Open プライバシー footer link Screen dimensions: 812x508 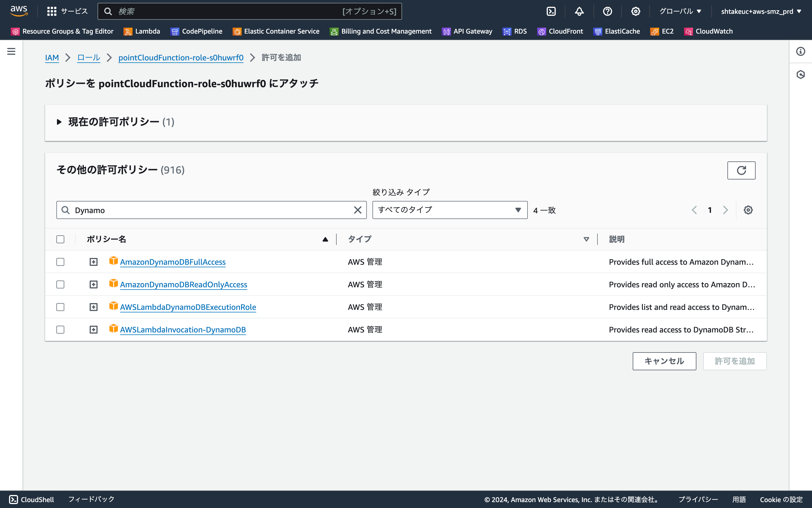(x=698, y=499)
